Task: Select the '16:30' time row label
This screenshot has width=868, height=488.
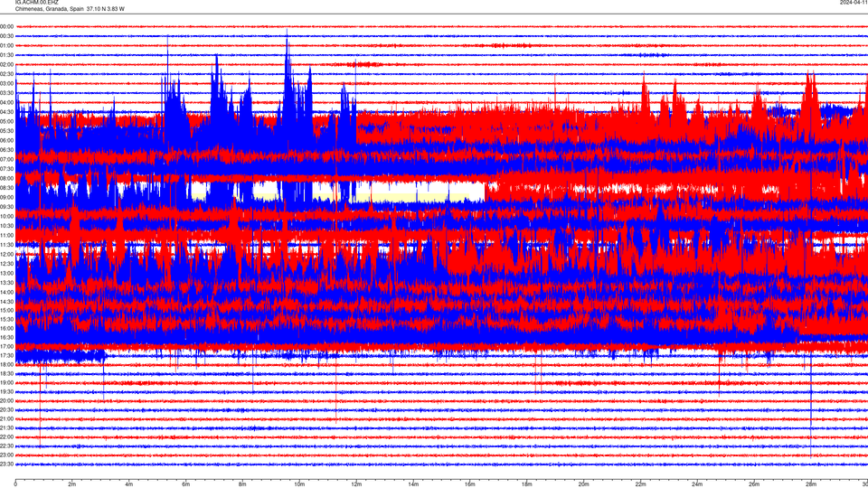Action: (6, 337)
